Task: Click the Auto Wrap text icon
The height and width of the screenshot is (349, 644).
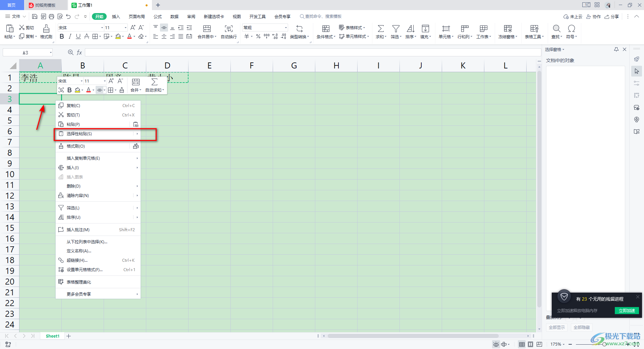Action: tap(229, 29)
